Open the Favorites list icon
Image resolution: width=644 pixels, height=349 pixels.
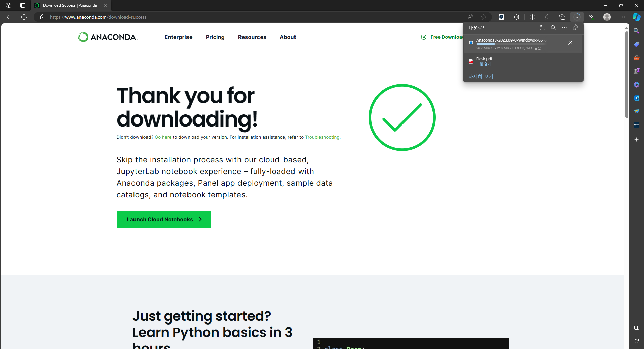[547, 17]
